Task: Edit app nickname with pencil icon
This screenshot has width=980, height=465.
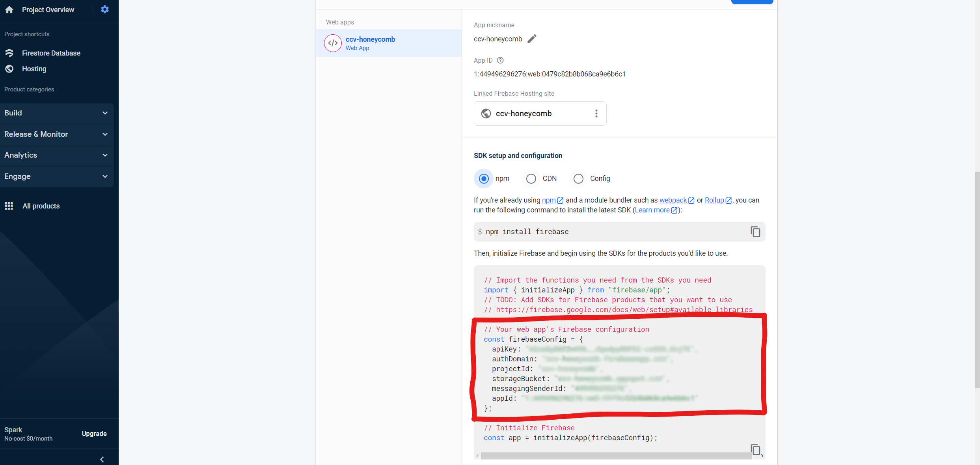Action: click(532, 39)
